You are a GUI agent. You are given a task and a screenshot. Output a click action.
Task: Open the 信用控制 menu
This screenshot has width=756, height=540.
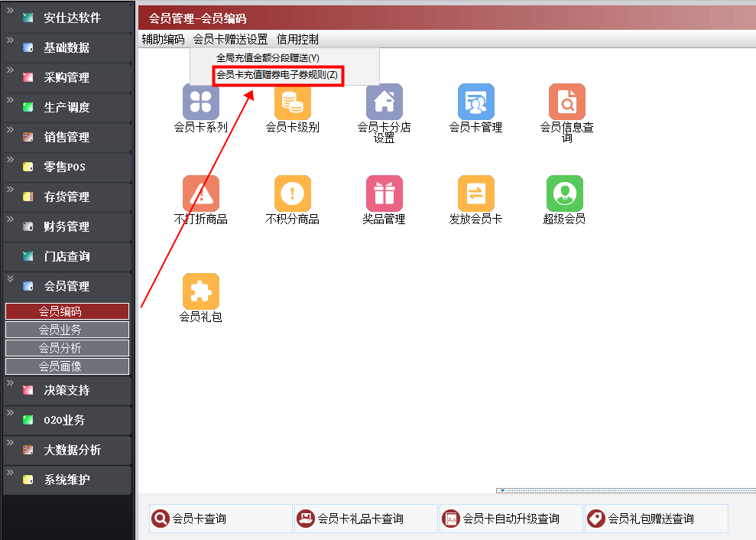pyautogui.click(x=297, y=39)
